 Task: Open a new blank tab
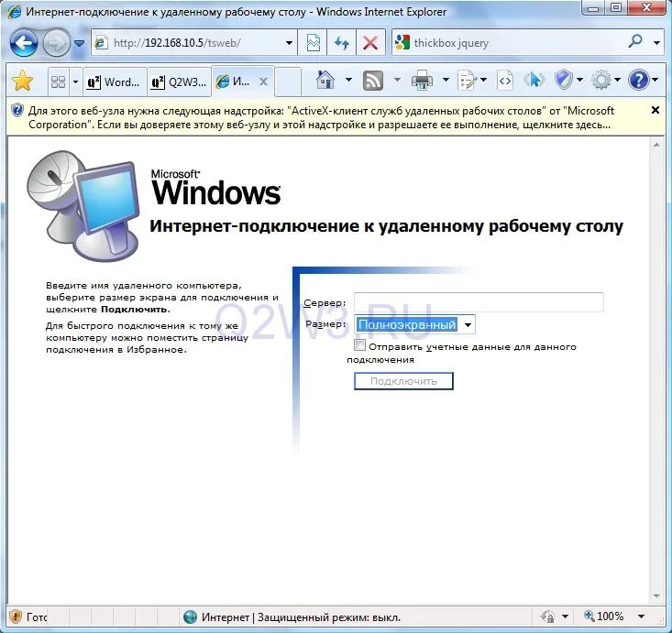coord(287,82)
